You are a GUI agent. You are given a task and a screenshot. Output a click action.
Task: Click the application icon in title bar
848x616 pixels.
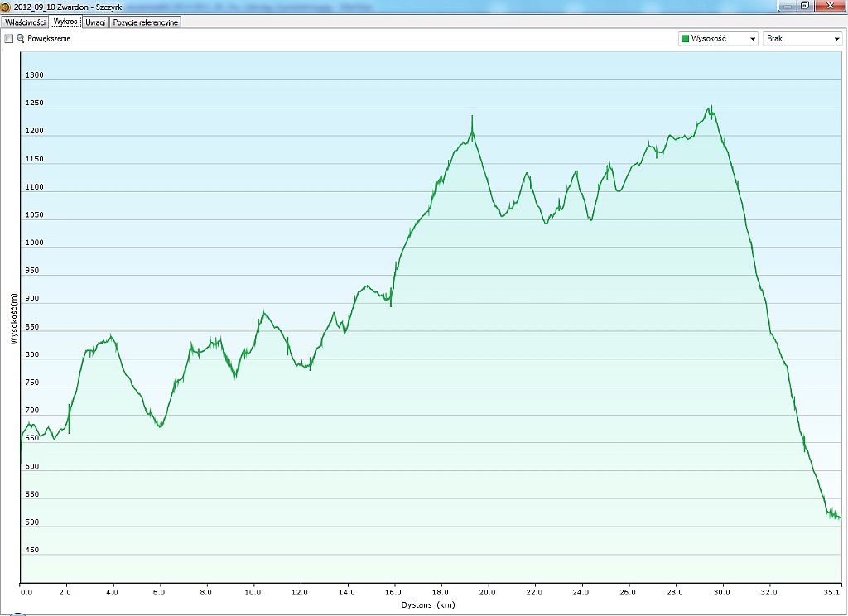coord(7,7)
